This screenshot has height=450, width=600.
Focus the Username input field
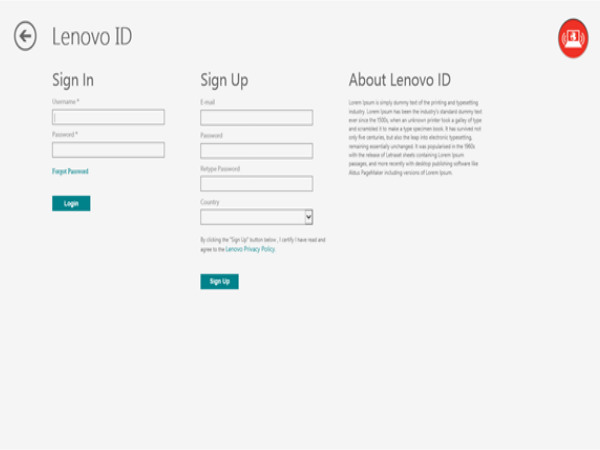(107, 117)
